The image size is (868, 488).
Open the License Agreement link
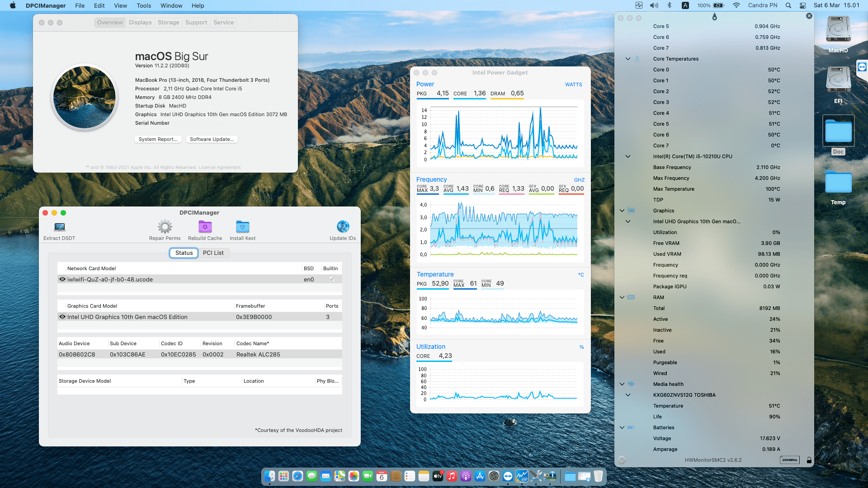coord(220,168)
